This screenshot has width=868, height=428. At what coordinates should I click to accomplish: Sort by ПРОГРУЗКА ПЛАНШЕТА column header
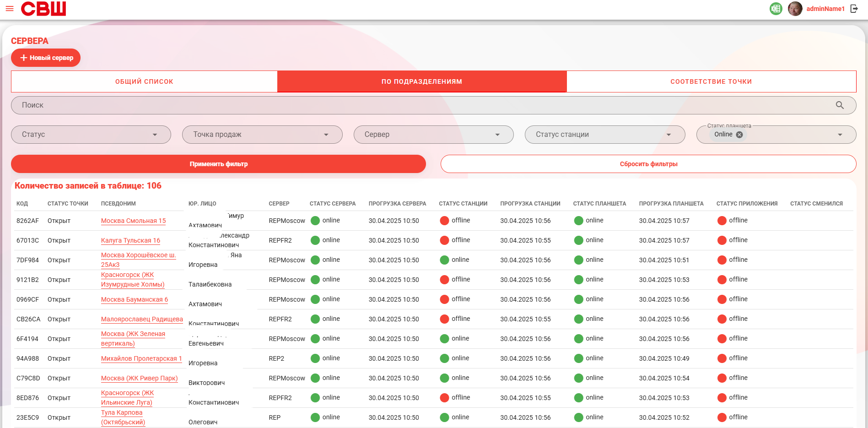[x=671, y=204]
